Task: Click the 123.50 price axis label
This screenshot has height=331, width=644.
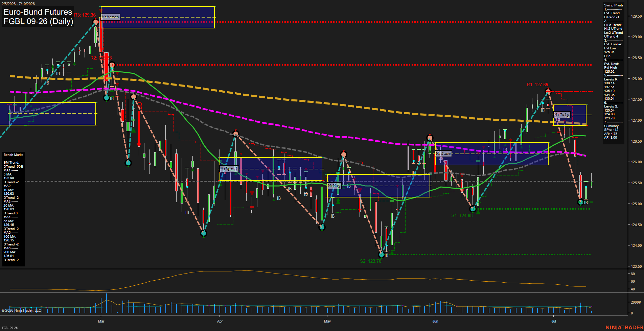Action: pyautogui.click(x=637, y=266)
